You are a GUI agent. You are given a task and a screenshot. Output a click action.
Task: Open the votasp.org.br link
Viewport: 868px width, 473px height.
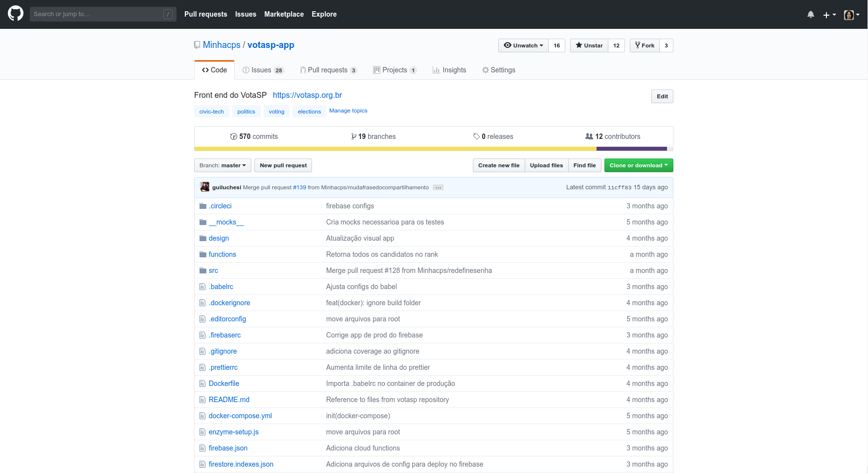(x=308, y=95)
